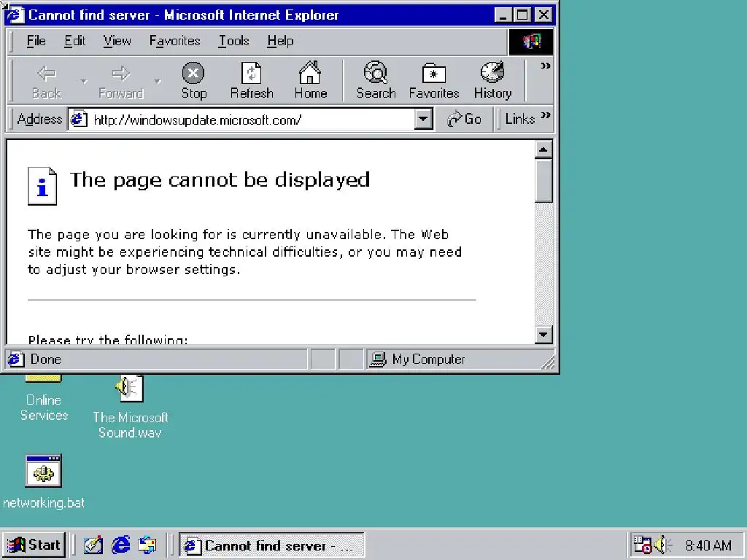Open the Help menu
Image resolution: width=747 pixels, height=560 pixels.
click(280, 41)
